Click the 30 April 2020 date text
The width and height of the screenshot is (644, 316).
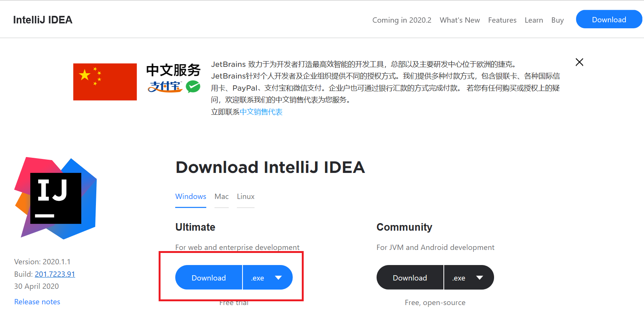pyautogui.click(x=37, y=286)
